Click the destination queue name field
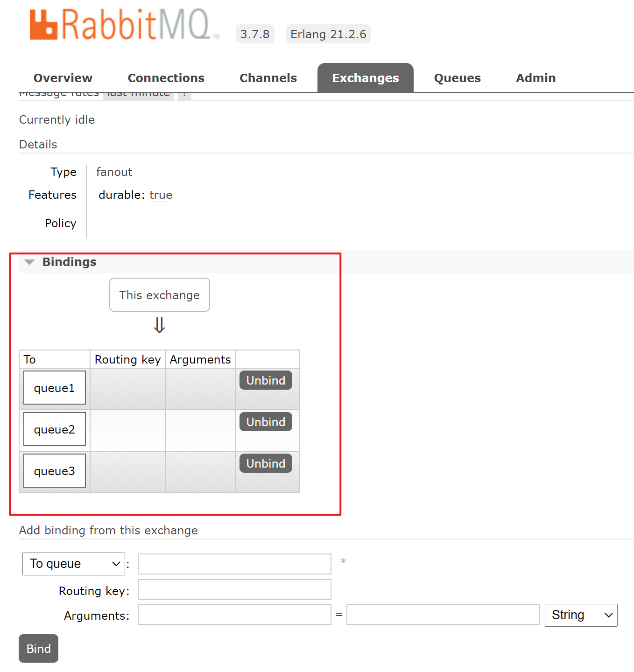The width and height of the screenshot is (634, 672). point(234,564)
